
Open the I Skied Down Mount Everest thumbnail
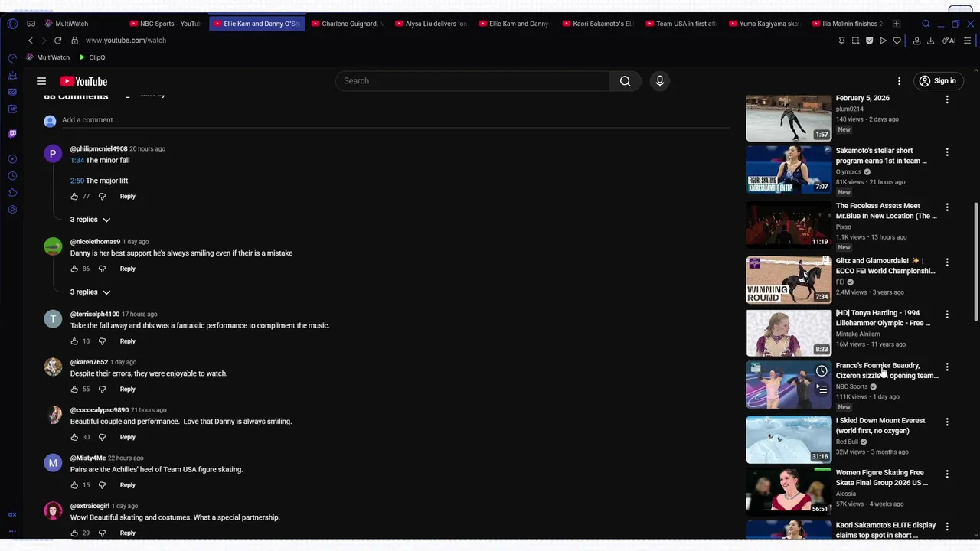789,440
